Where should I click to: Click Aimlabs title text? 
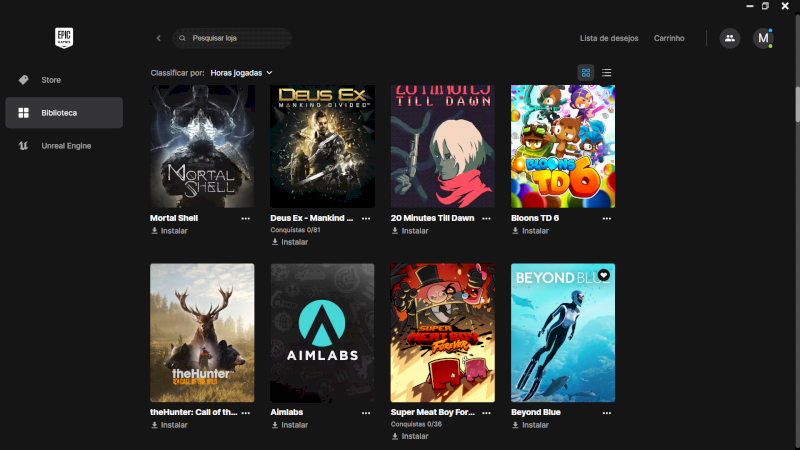[x=287, y=412]
